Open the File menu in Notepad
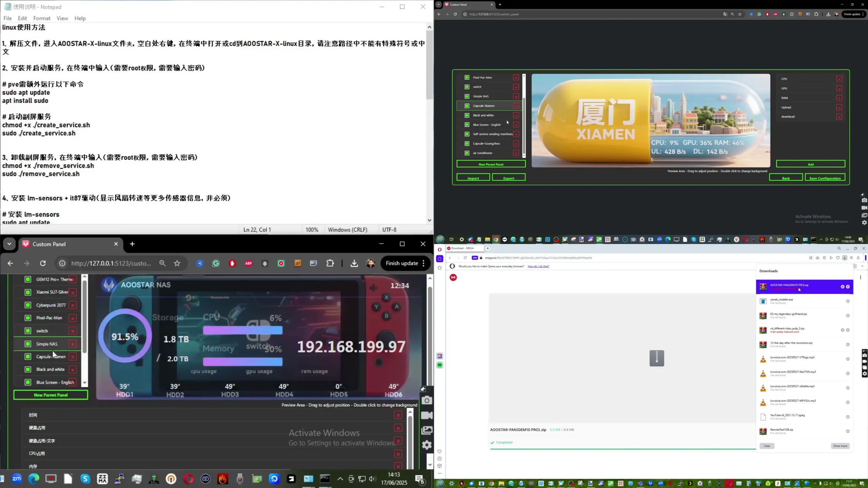This screenshot has width=868, height=488. 7,18
